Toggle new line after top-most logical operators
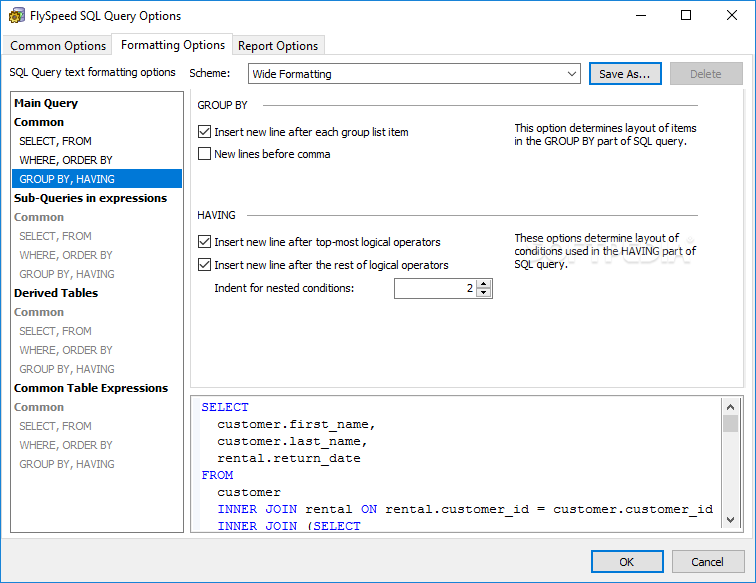756x583 pixels. click(x=205, y=242)
